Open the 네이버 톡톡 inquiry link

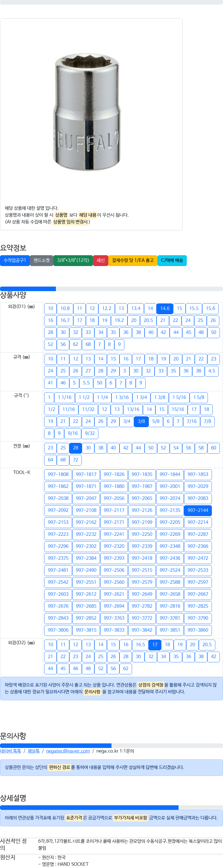click(x=11, y=751)
